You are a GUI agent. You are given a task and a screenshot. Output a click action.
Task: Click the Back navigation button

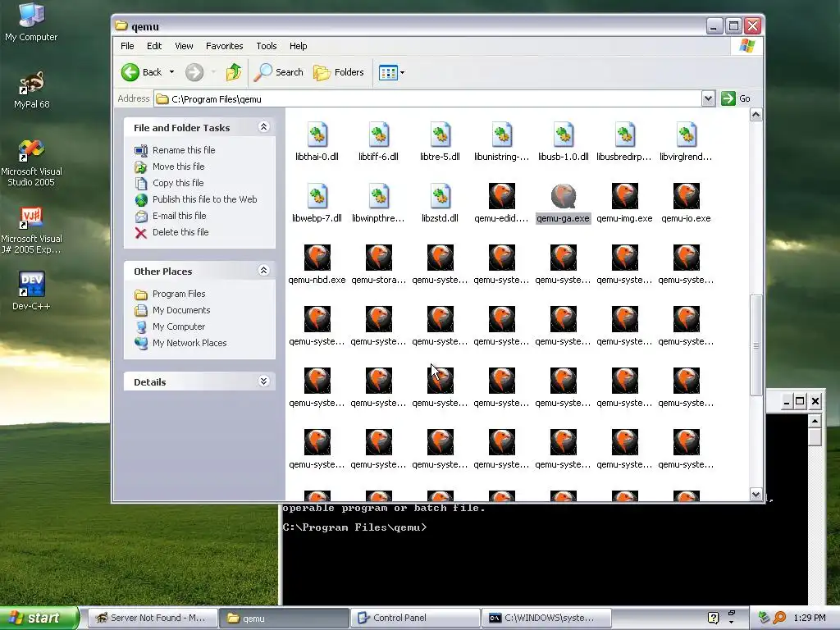(141, 72)
